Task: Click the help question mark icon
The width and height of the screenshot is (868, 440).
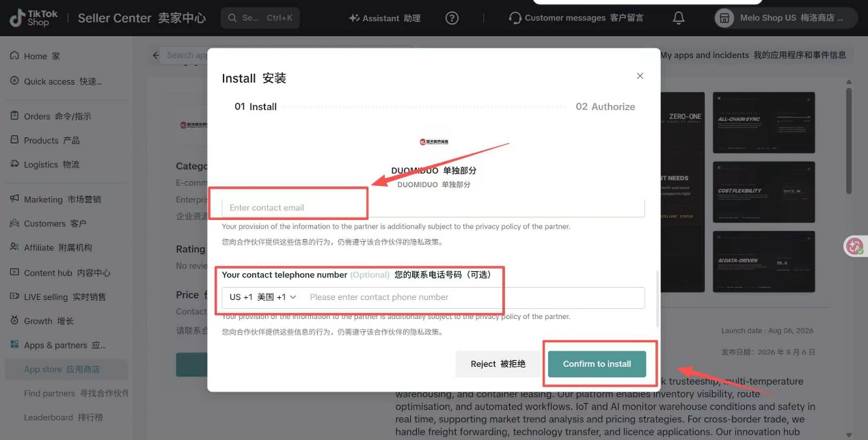Action: (x=452, y=18)
